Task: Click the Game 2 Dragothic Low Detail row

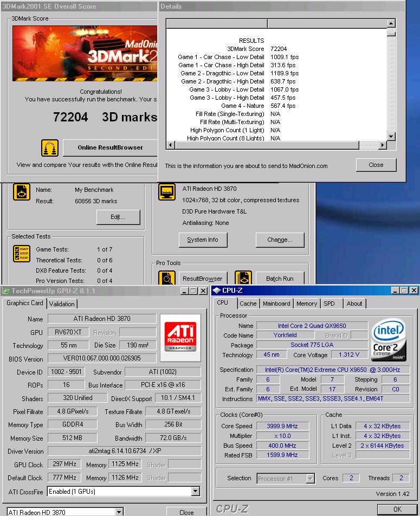Action: click(x=240, y=73)
